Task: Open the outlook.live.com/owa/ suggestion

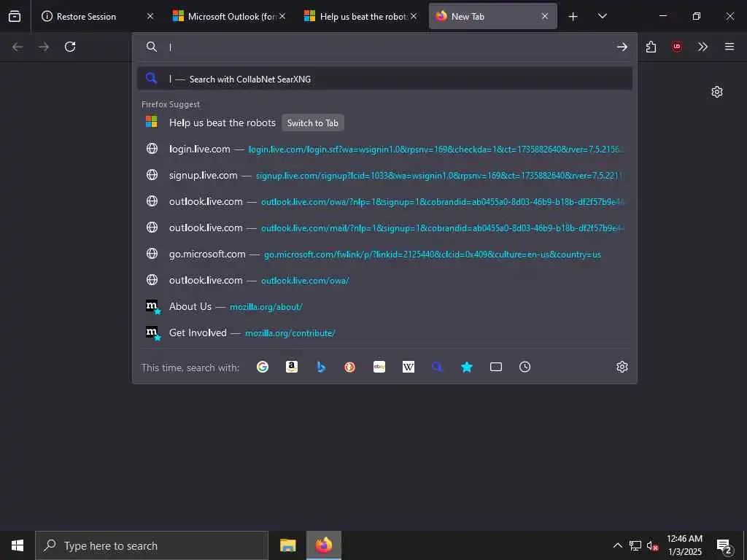Action: click(x=384, y=280)
